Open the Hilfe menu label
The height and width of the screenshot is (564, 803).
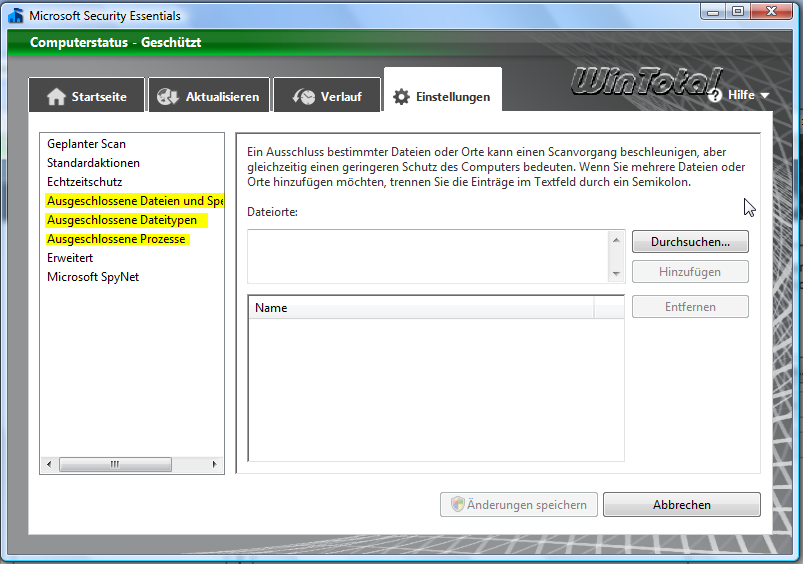click(x=741, y=95)
